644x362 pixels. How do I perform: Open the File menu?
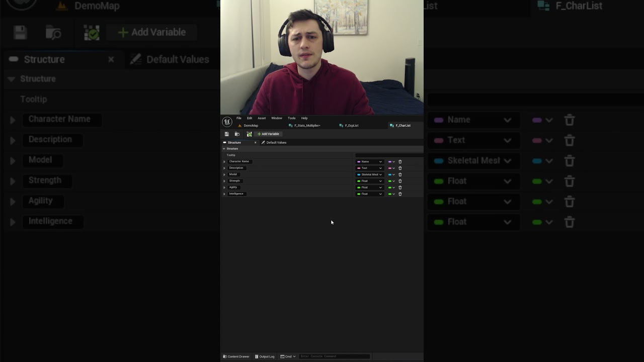(x=239, y=118)
